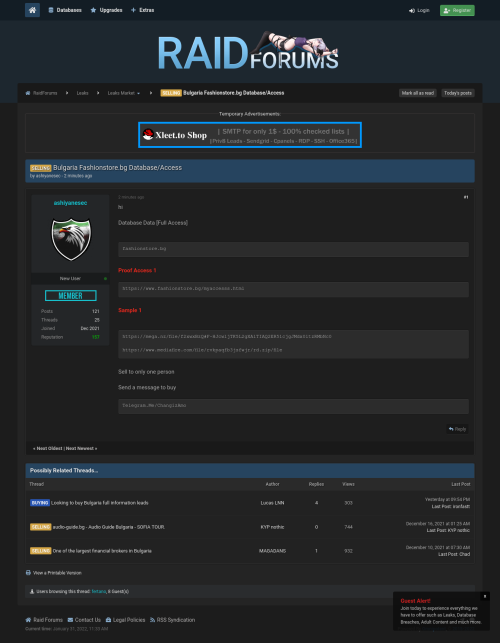Click the Reply button under the post
Viewport: 500px width, 643px height.
tap(457, 429)
